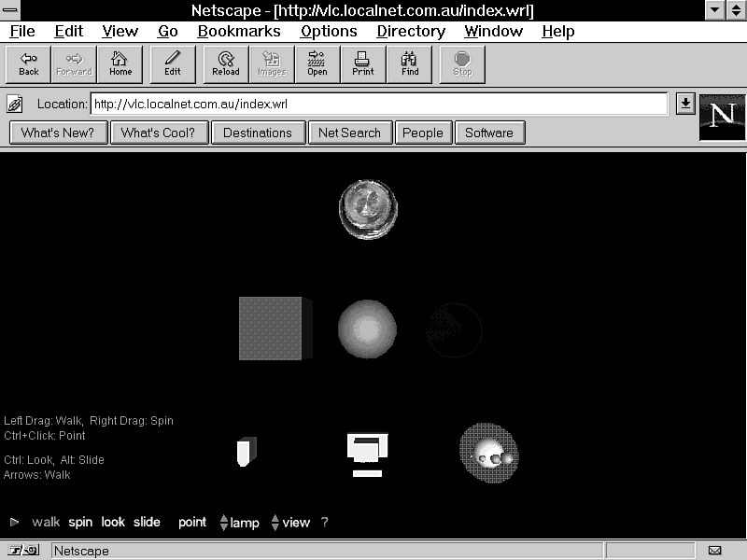Click the mail envelope icon in status bar
Image resolution: width=747 pixels, height=560 pixels.
[714, 551]
